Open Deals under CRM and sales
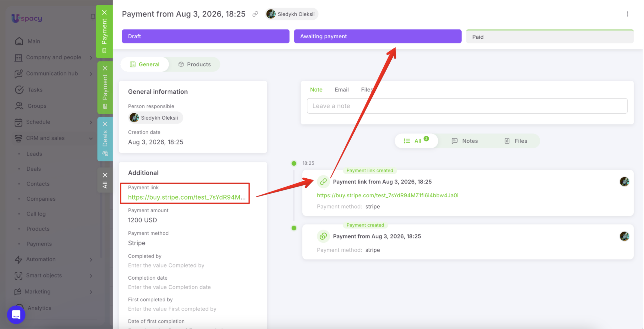The height and width of the screenshot is (329, 644). point(33,169)
